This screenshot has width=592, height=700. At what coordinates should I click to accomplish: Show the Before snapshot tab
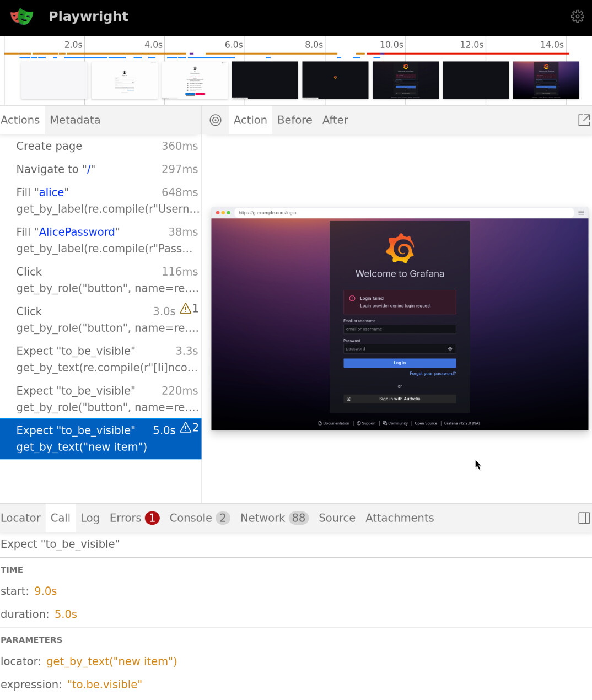point(294,120)
